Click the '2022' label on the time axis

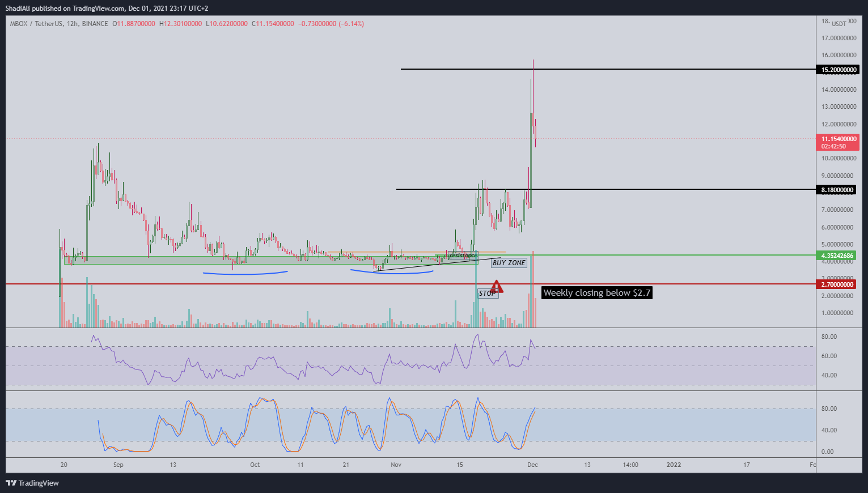(x=674, y=465)
